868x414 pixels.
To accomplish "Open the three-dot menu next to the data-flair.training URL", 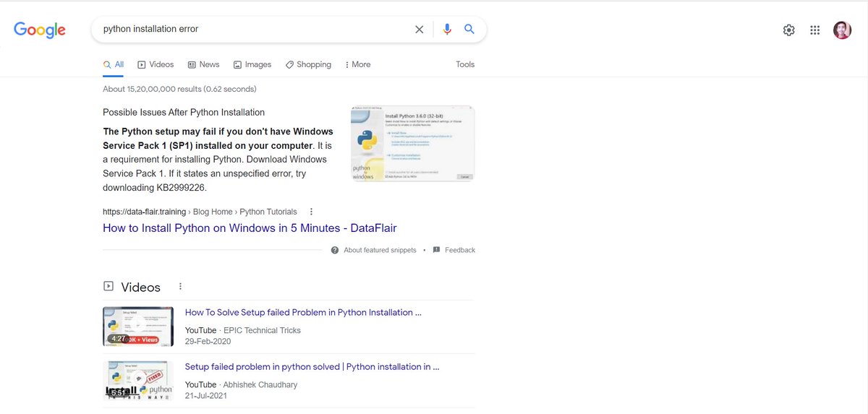I will [311, 212].
